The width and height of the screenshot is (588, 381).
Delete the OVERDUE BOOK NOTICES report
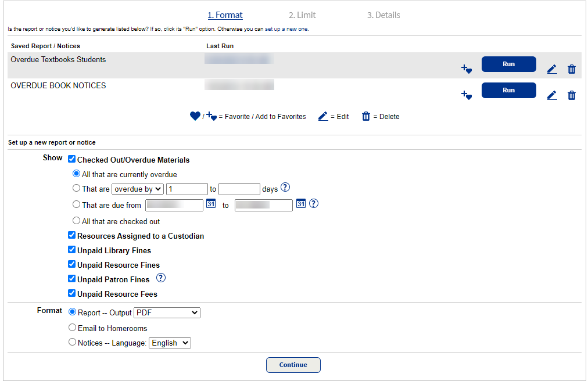[571, 95]
